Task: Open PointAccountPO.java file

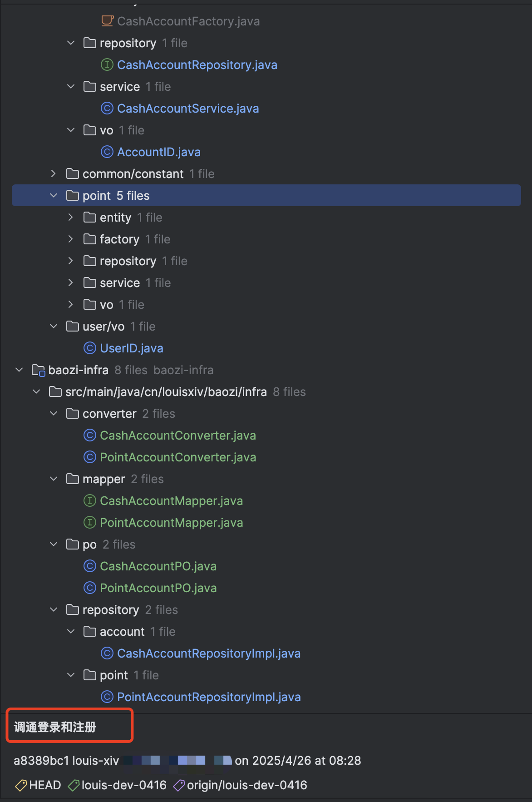Action: pos(158,588)
